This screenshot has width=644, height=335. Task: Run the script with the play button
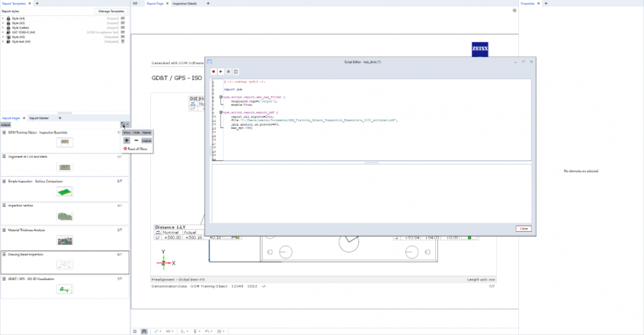[221, 71]
